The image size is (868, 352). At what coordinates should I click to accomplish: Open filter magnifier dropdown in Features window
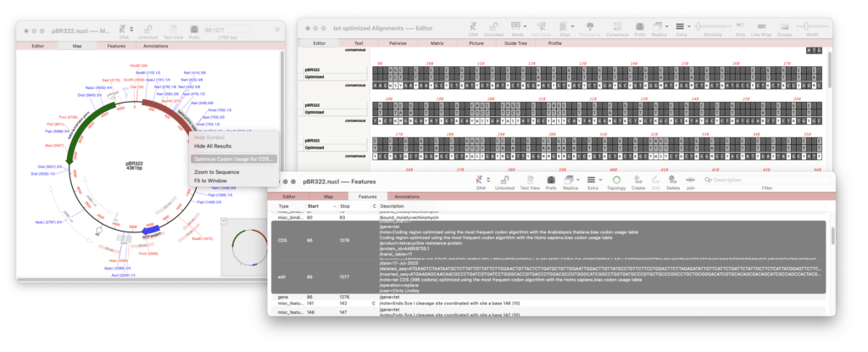point(708,180)
